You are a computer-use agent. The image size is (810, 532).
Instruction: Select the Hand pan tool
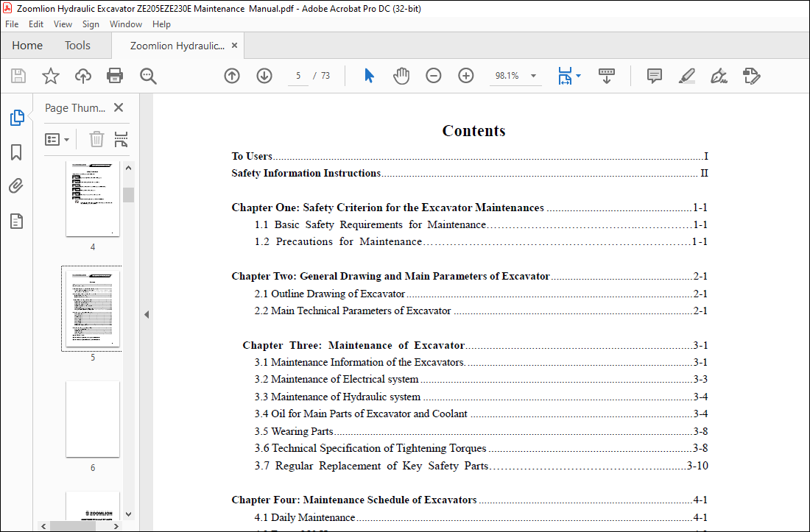401,76
